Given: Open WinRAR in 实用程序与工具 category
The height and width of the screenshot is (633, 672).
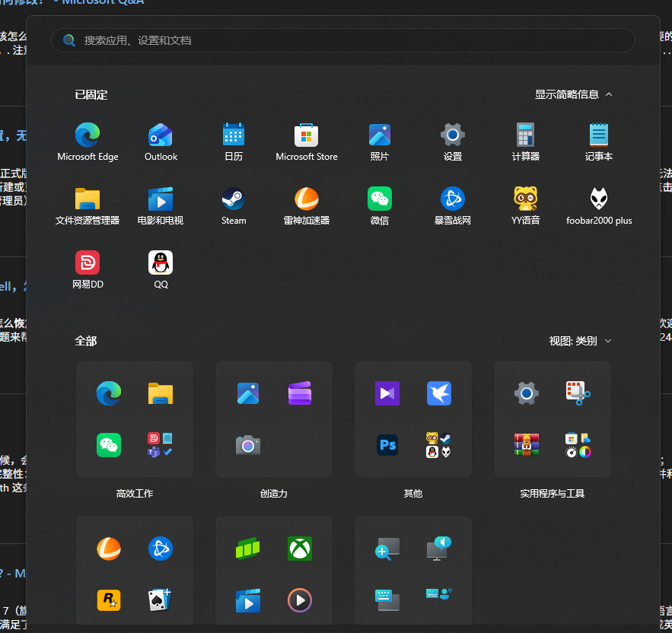Looking at the screenshot, I should [x=527, y=445].
